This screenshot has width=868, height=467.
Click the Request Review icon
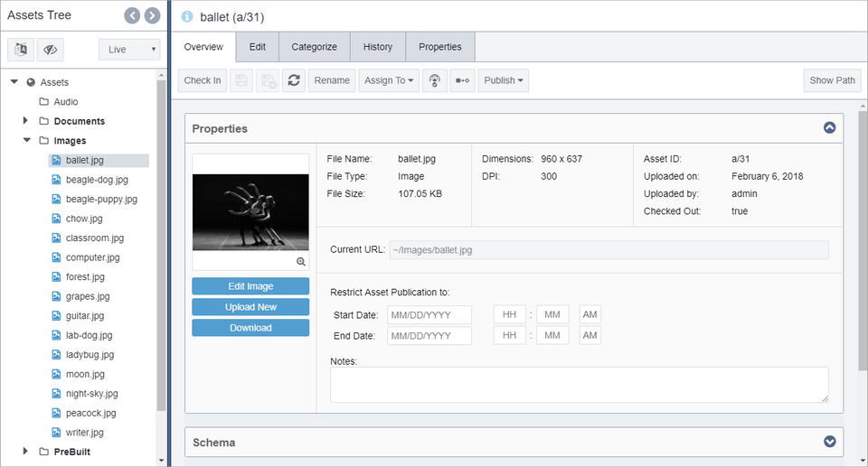pos(435,80)
